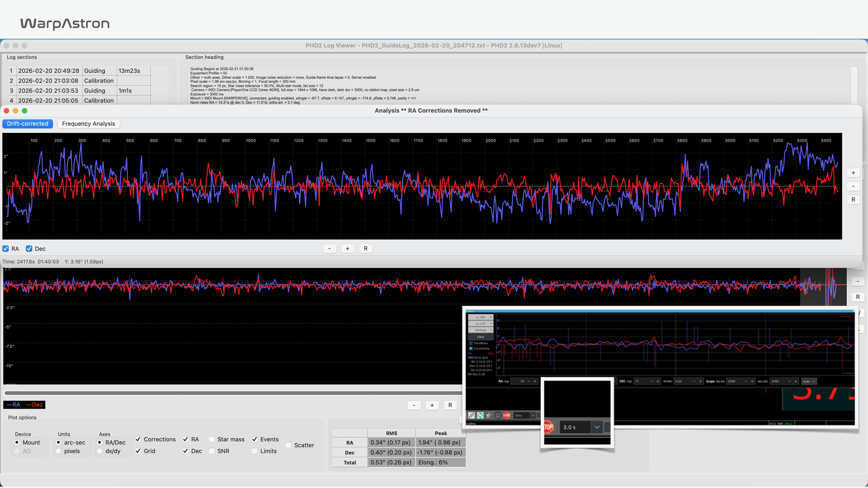Click the connect equipment icon in toolbar
Viewport: 868px width, 488px height.
472,415
